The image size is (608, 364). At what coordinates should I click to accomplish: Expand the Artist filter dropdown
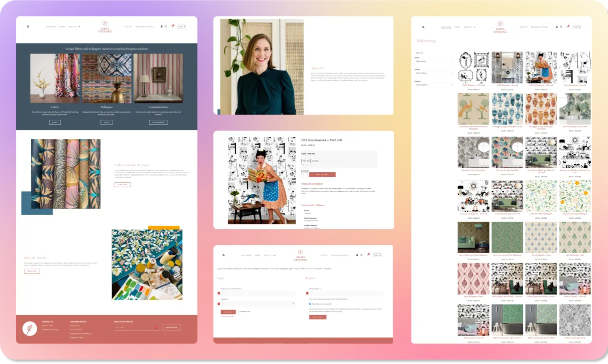coord(433,61)
